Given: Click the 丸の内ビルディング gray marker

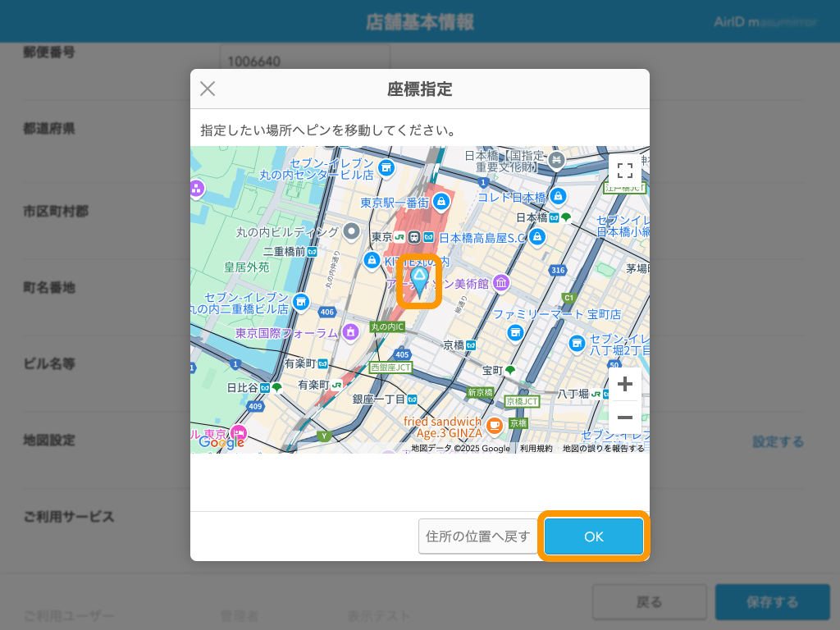Looking at the screenshot, I should point(351,231).
